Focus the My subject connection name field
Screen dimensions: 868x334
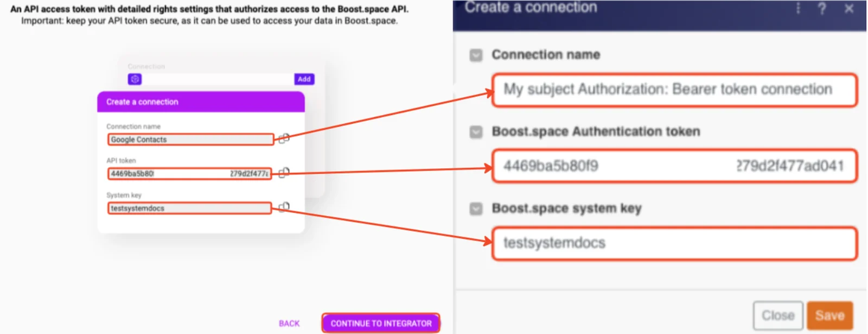(674, 90)
